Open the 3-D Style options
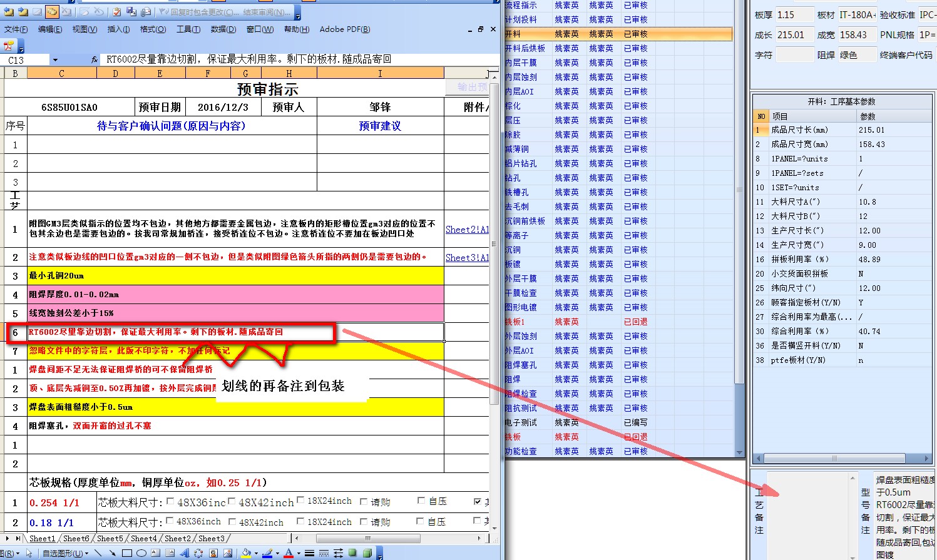This screenshot has height=560, width=937. 367,552
